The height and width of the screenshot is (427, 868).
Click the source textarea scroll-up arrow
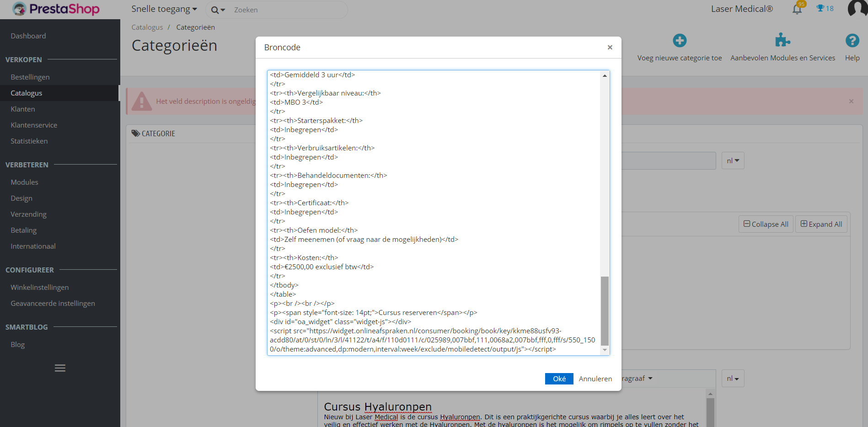605,75
